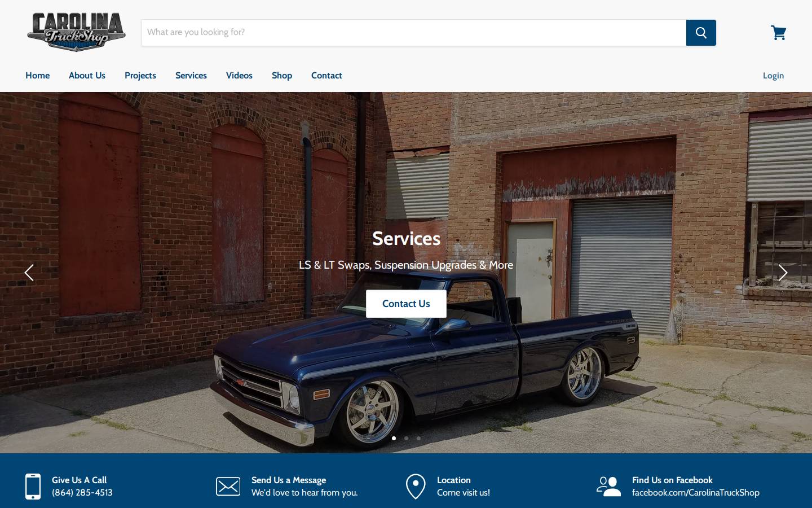Click 'Come visit us!' text

(x=464, y=493)
